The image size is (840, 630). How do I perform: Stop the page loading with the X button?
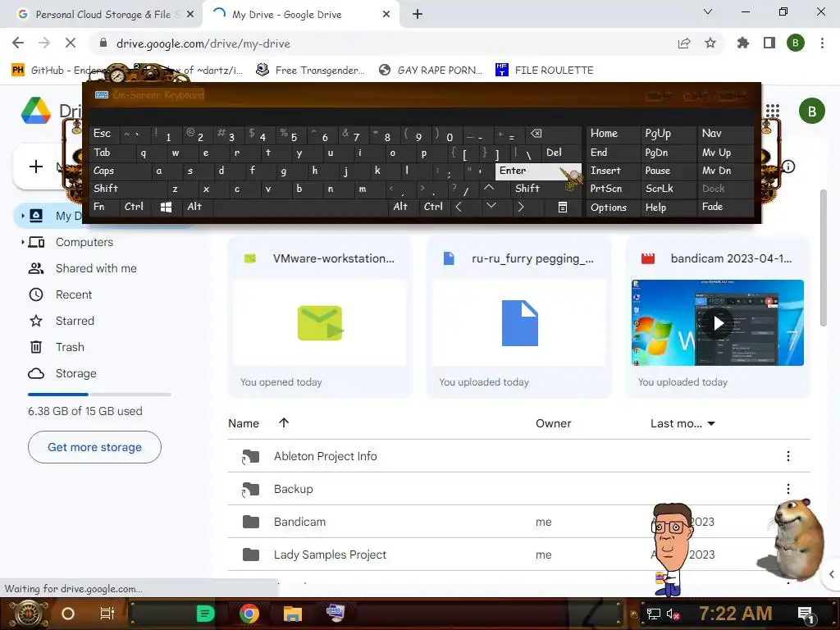pos(71,43)
